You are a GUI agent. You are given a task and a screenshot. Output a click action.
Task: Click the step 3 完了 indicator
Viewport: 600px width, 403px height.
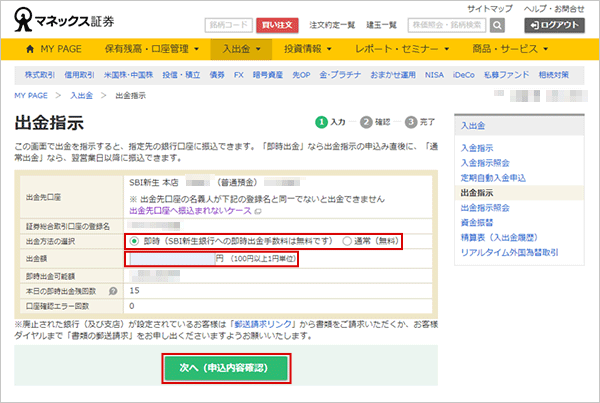420,122
